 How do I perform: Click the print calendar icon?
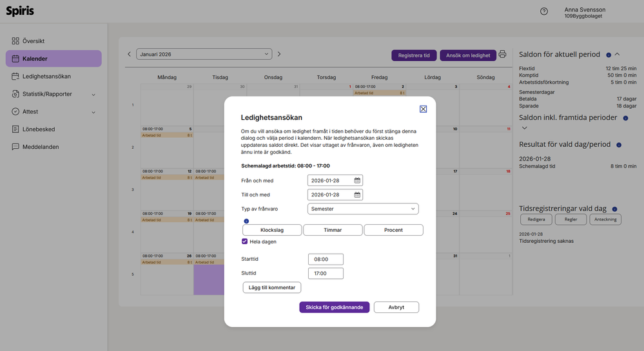click(502, 55)
